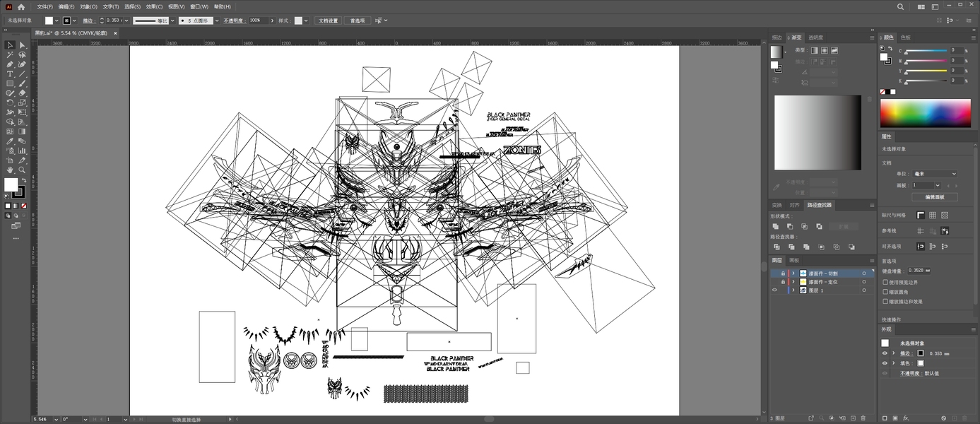The height and width of the screenshot is (424, 980).
Task: Adjust the C cyan slider
Action: pyautogui.click(x=926, y=52)
